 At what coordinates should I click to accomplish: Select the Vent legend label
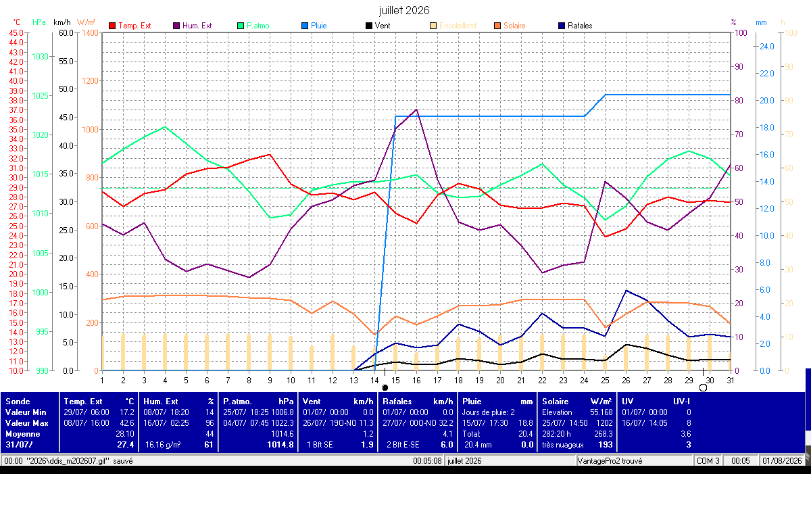383,26
